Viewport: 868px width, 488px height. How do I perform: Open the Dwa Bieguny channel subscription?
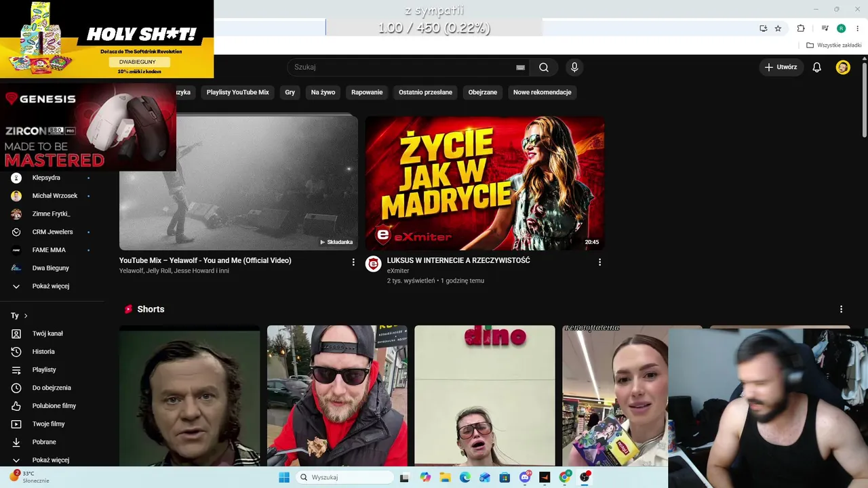[52, 268]
